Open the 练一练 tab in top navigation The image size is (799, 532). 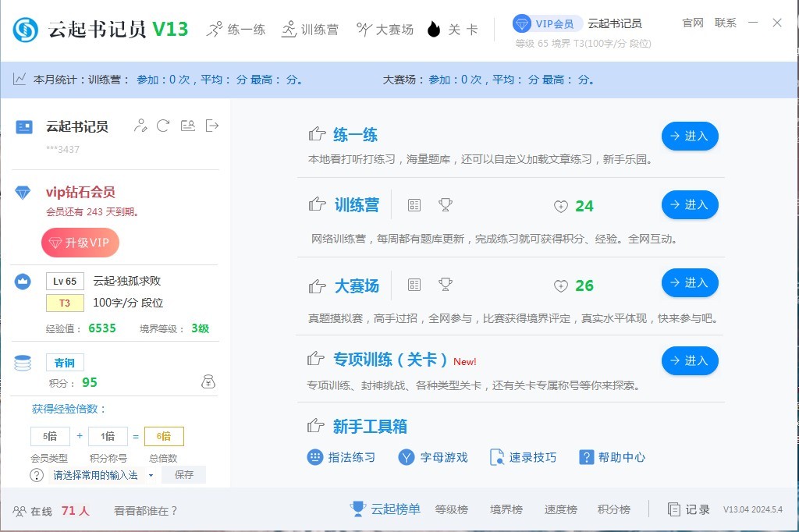coord(236,30)
